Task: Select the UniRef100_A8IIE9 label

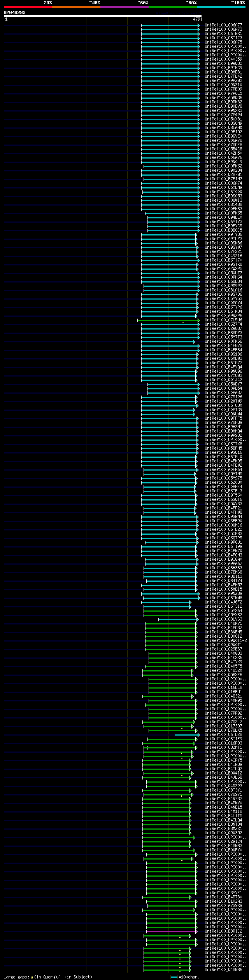Action: point(223,739)
